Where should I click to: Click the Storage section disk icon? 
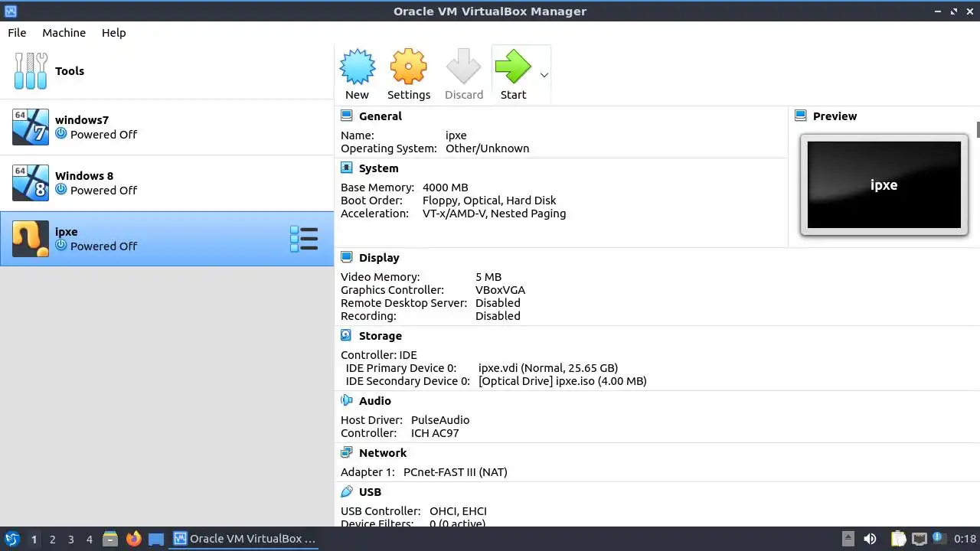346,335
